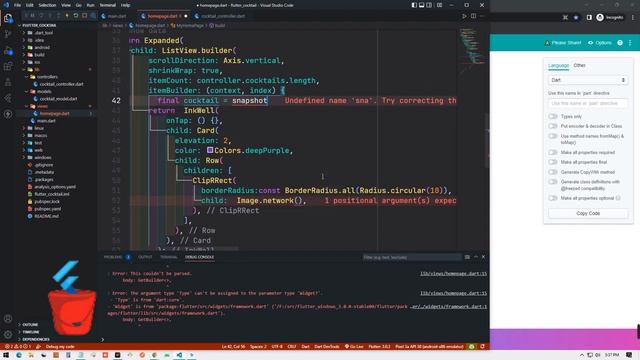Click the Please Share! link
The image size is (640, 360).
point(563,43)
